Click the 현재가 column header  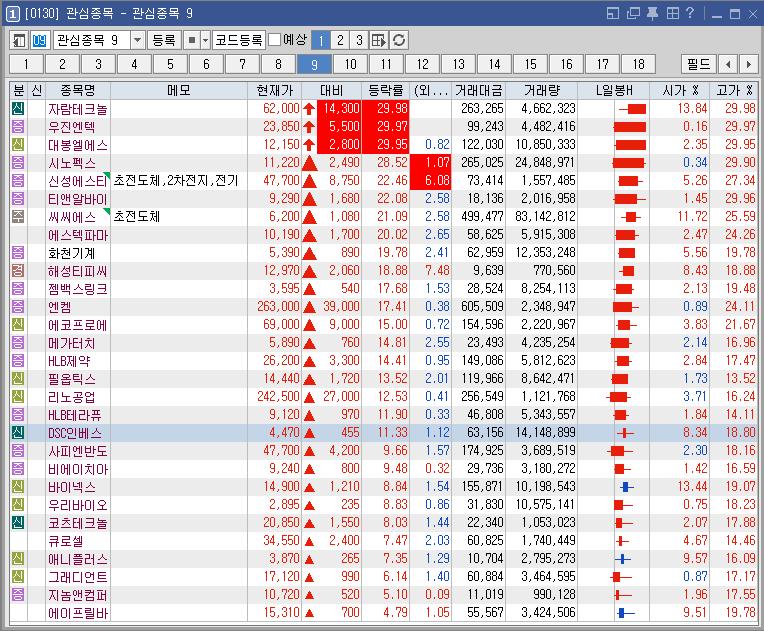pos(274,91)
